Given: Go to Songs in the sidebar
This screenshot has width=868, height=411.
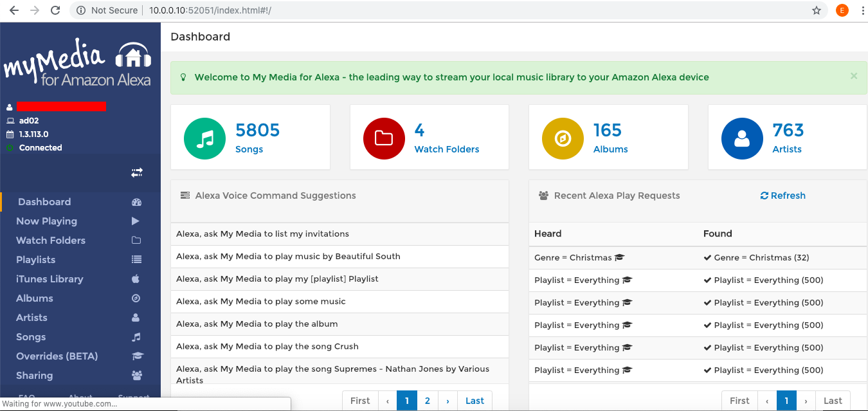Looking at the screenshot, I should pos(80,337).
